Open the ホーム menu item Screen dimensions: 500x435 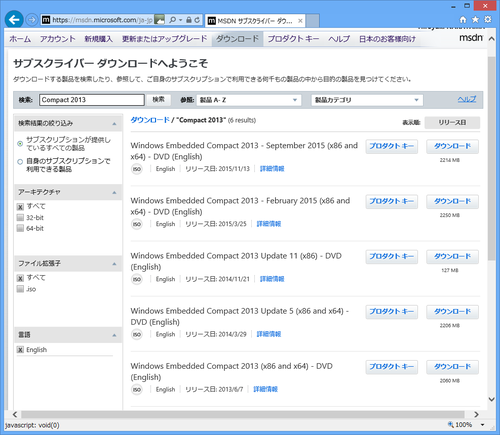pyautogui.click(x=20, y=39)
